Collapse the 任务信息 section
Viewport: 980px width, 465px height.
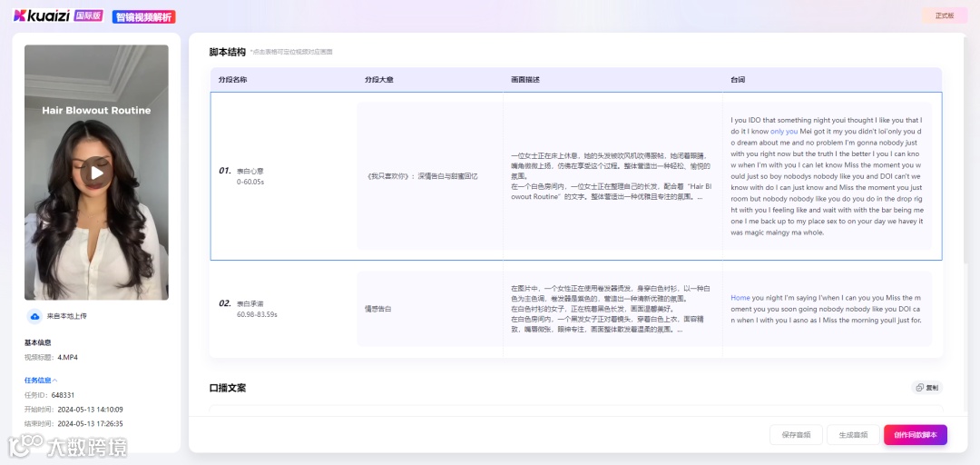coord(41,380)
